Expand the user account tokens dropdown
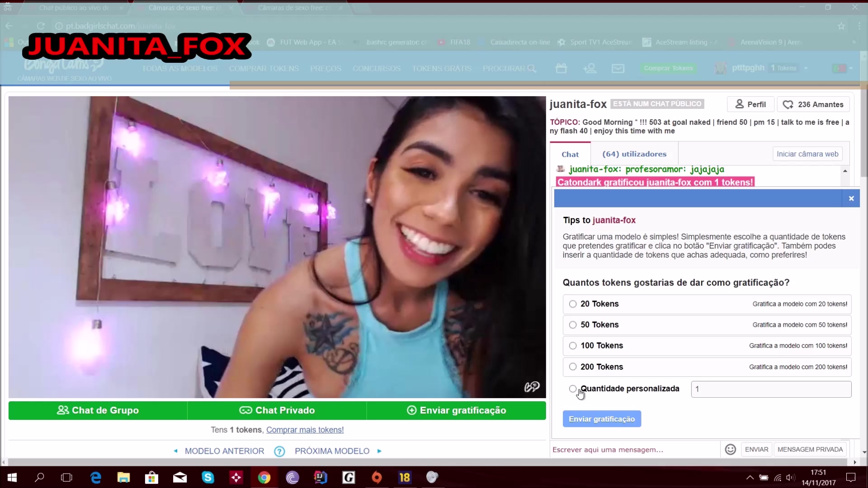Image resolution: width=868 pixels, height=488 pixels. 806,68
